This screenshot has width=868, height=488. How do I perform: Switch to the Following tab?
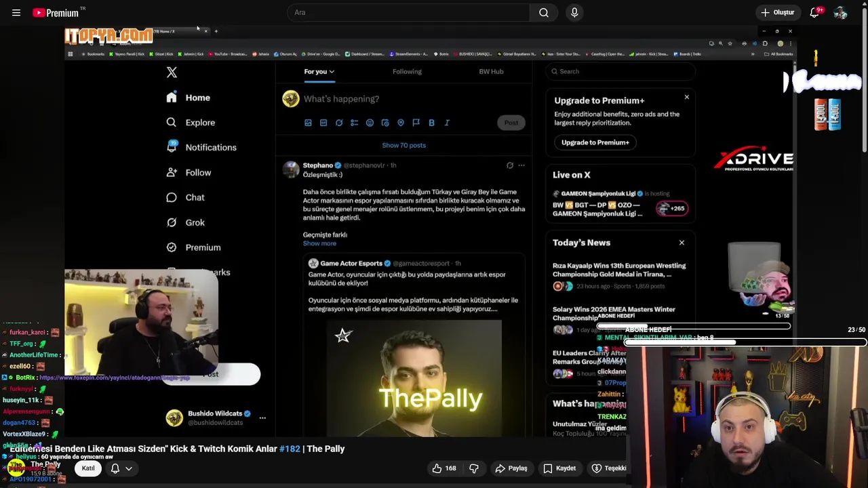(407, 71)
